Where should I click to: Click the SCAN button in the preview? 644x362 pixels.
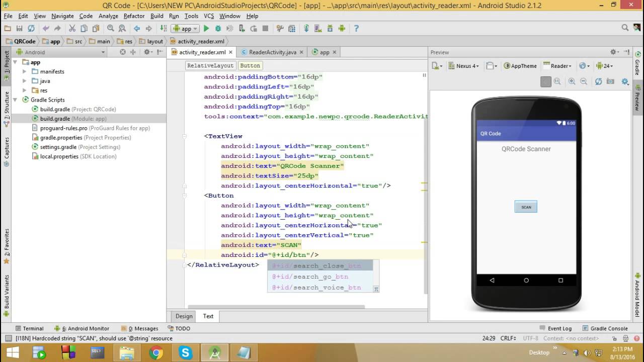click(526, 207)
